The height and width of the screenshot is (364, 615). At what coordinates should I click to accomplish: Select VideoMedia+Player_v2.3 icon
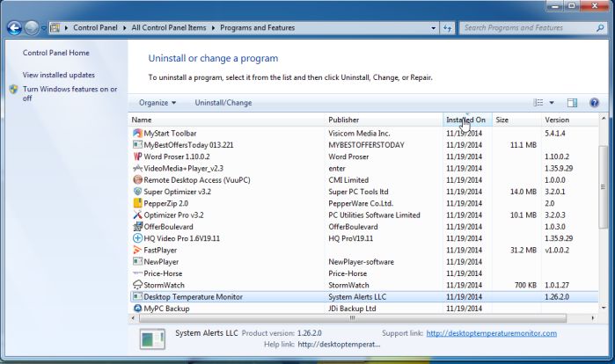pos(137,168)
